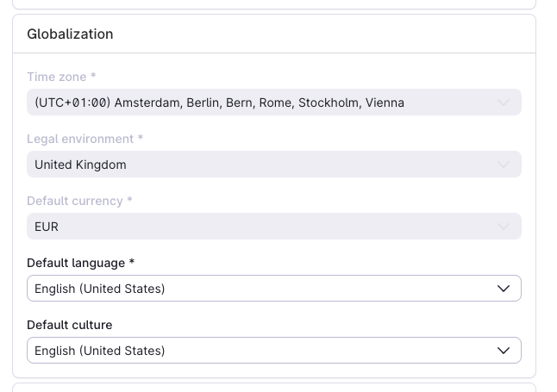This screenshot has width=557, height=392.
Task: Open the Time zone Amsterdam, Berlin dropdown
Action: pyautogui.click(x=259, y=103)
